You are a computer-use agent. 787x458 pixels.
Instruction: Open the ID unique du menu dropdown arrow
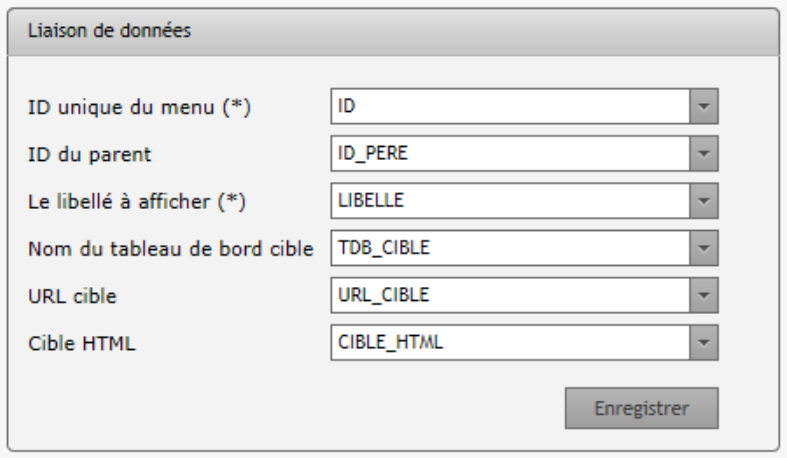[704, 106]
